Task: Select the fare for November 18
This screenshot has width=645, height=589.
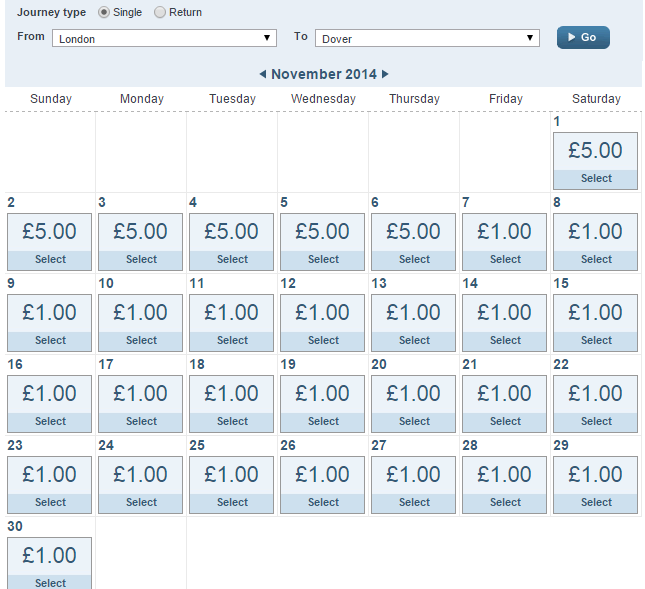Action: click(231, 404)
